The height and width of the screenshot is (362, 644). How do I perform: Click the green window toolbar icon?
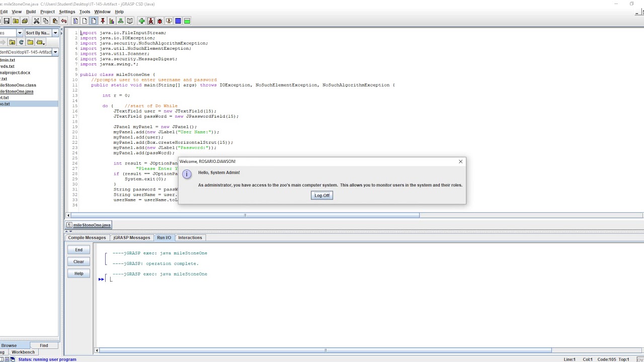click(x=187, y=21)
